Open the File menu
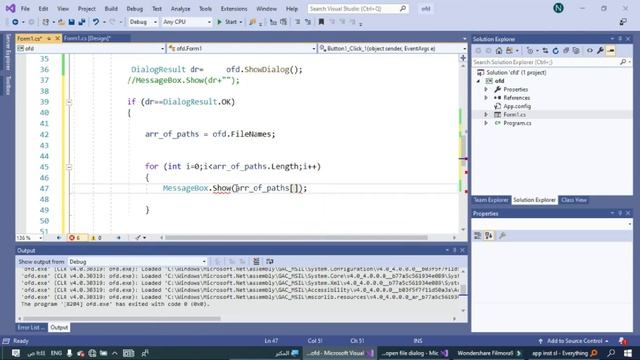Screen dimensions: 640x360 (25, 9)
